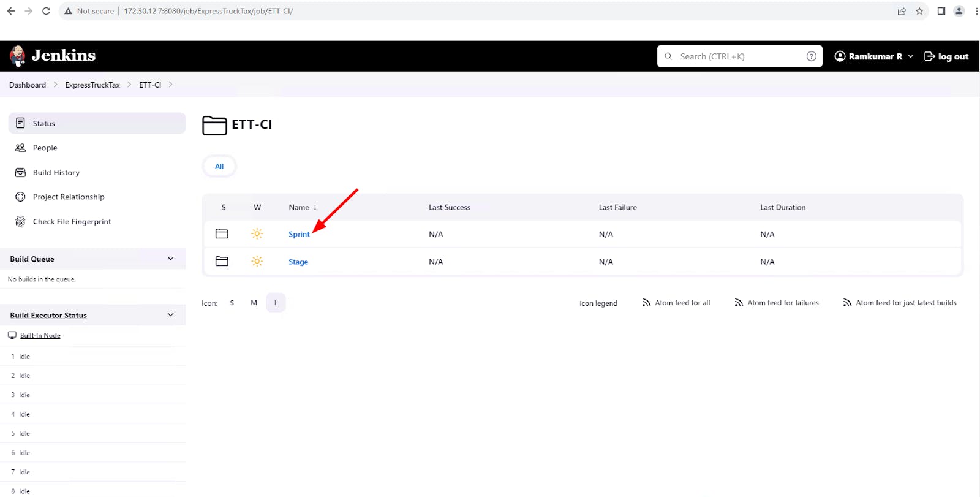Click the Not secure warning icon
Image resolution: width=980 pixels, height=497 pixels.
68,11
